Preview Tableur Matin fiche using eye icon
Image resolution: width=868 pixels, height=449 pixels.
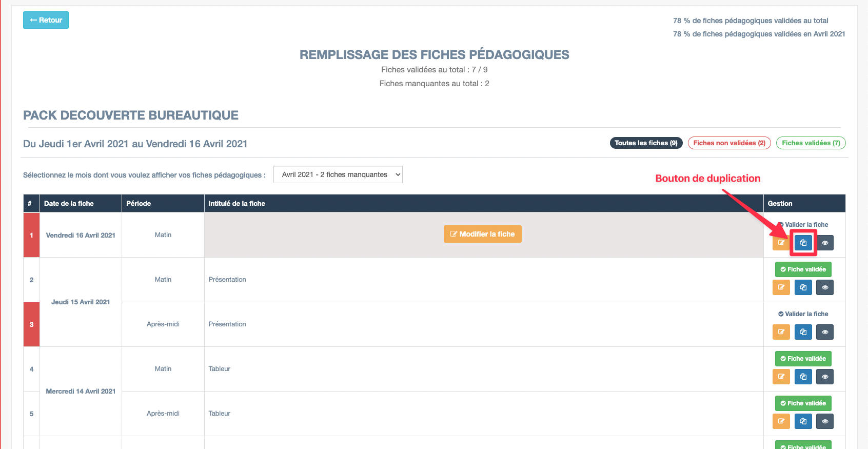pyautogui.click(x=825, y=377)
